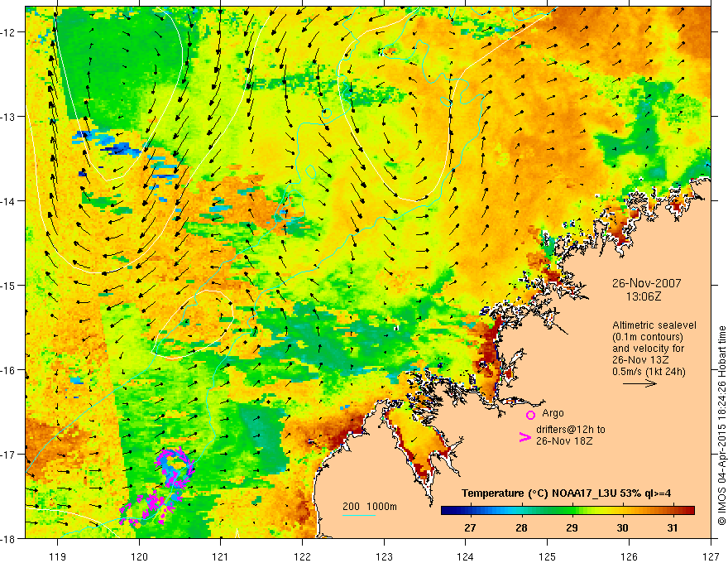Click the magenta drifter track loop near 17S
728x563 pixels.
(x=175, y=467)
